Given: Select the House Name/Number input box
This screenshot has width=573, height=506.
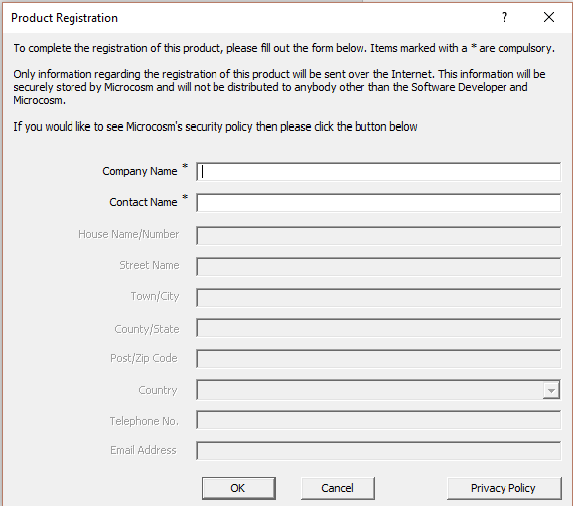Looking at the screenshot, I should 378,236.
